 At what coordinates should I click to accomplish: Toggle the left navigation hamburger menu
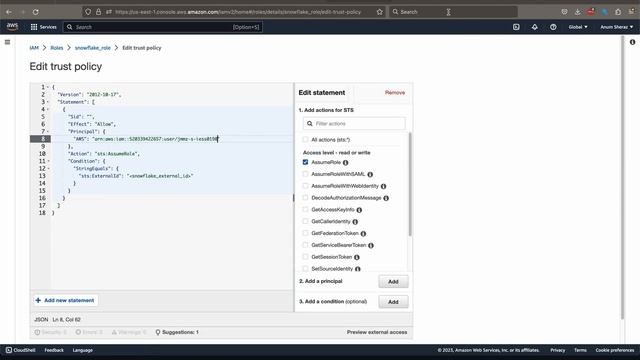click(7, 42)
